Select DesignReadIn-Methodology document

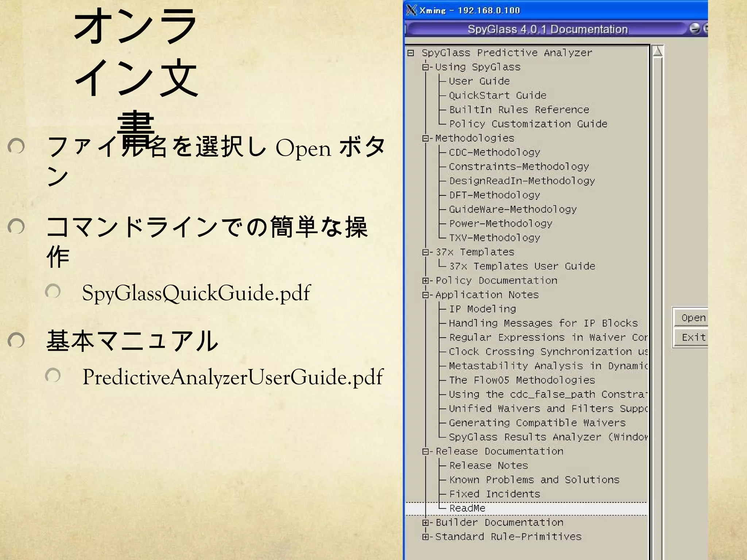coord(522,181)
